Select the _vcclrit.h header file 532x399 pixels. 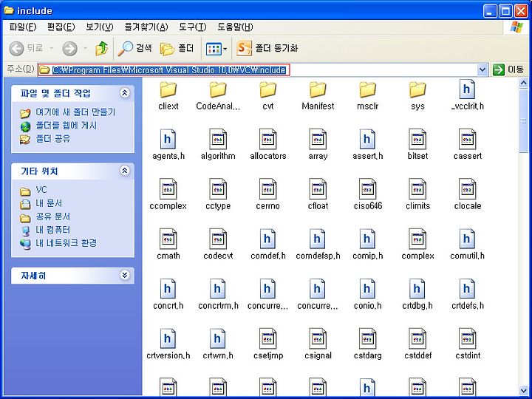468,95
